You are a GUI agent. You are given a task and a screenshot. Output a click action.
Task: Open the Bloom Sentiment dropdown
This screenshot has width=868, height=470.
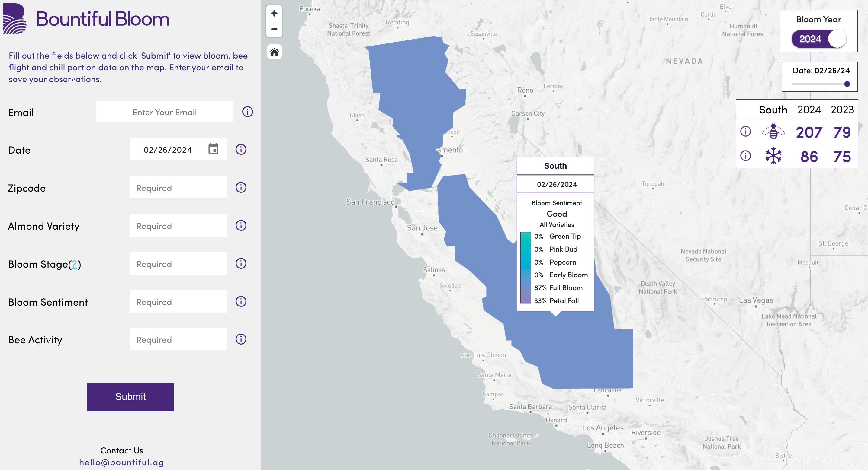178,302
